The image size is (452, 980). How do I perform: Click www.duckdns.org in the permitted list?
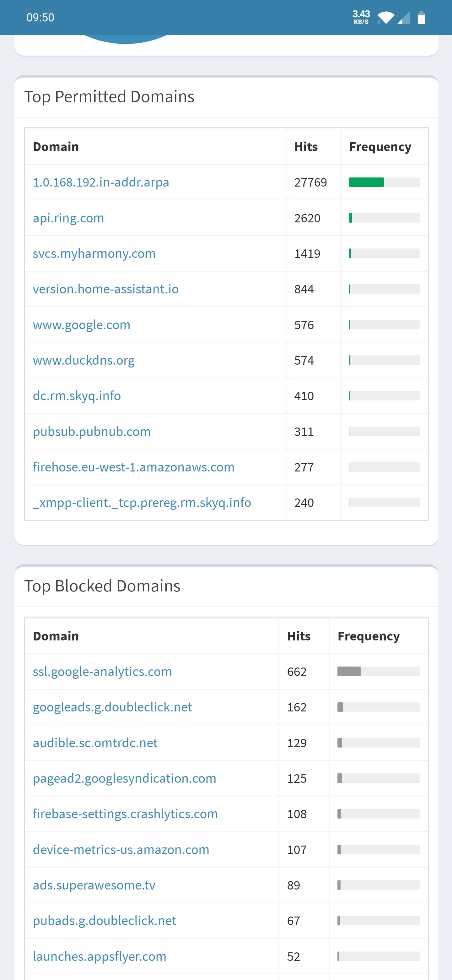(x=83, y=360)
